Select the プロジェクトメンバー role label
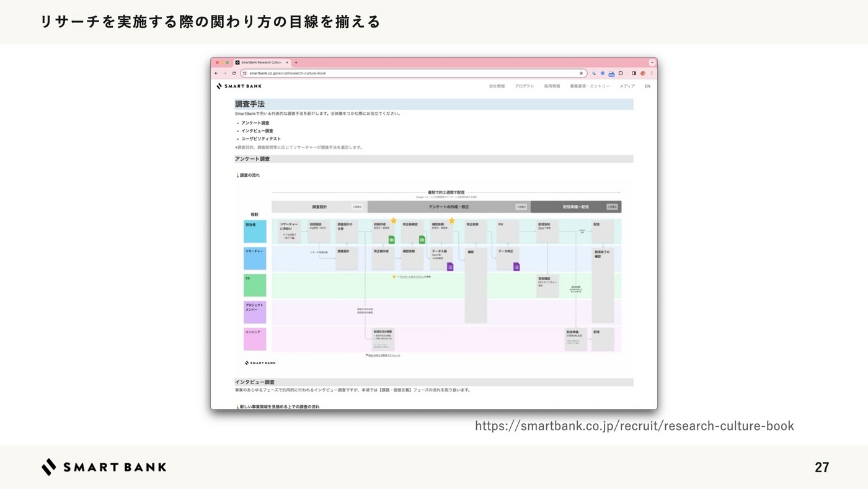 pos(255,312)
